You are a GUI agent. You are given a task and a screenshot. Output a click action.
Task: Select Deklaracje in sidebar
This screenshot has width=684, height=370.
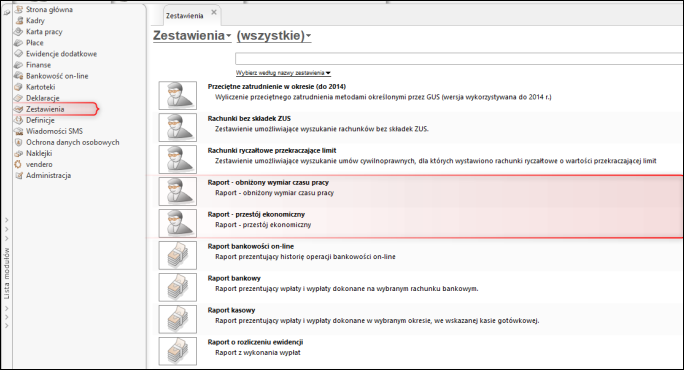click(x=43, y=98)
